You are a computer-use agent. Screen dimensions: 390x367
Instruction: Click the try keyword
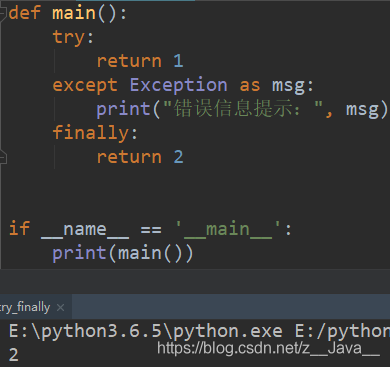point(69,37)
